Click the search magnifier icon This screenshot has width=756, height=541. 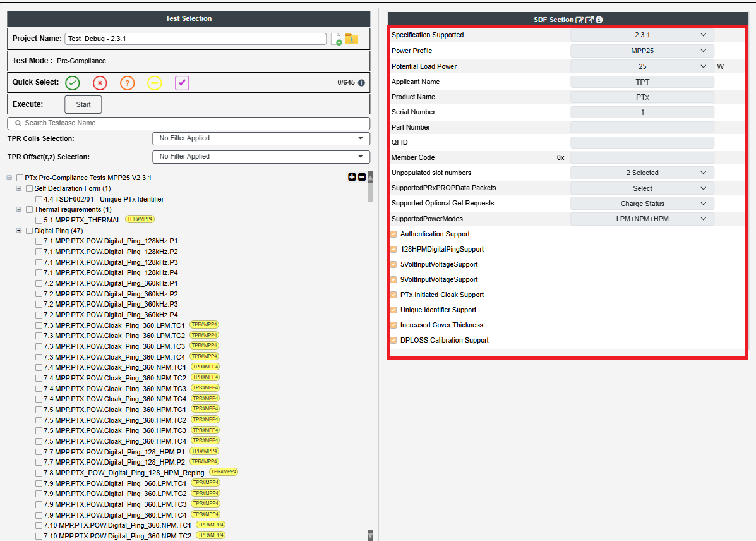tap(18, 123)
